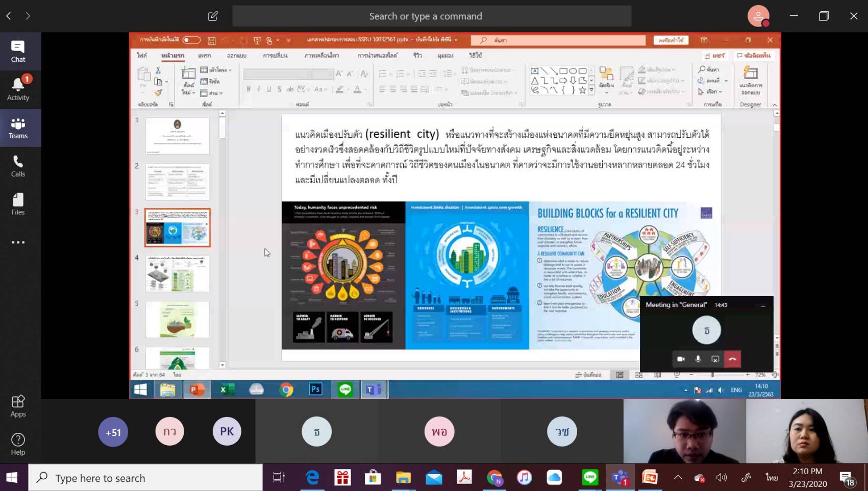Open the Files section in Teams sidebar
The width and height of the screenshot is (868, 491).
tap(18, 204)
